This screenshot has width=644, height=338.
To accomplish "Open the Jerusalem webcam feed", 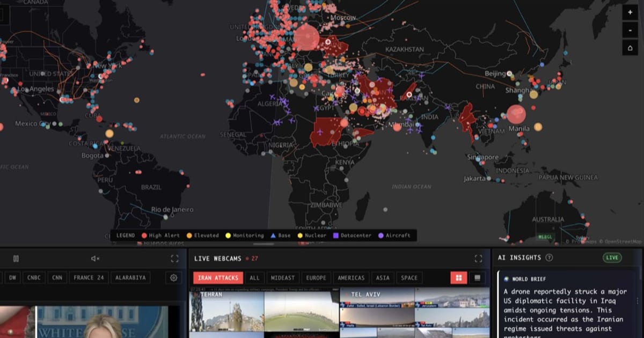I will pyautogui.click(x=452, y=298).
